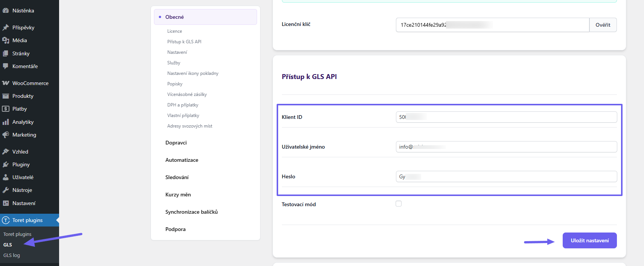This screenshot has height=266, width=644.
Task: Click the Marketing megaphone icon
Action: (x=6, y=135)
